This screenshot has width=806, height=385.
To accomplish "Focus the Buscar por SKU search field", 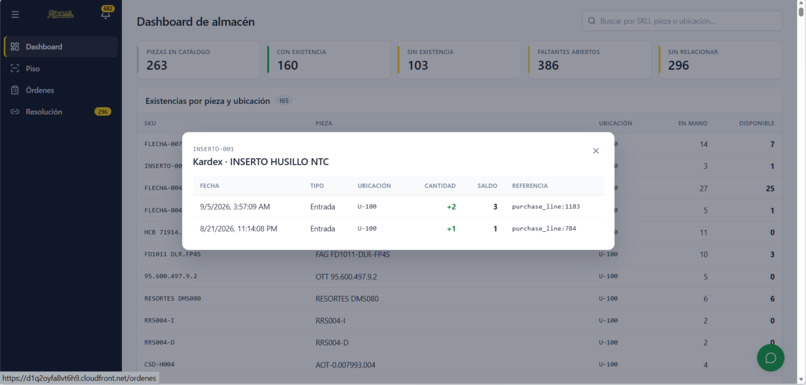I will pos(682,21).
